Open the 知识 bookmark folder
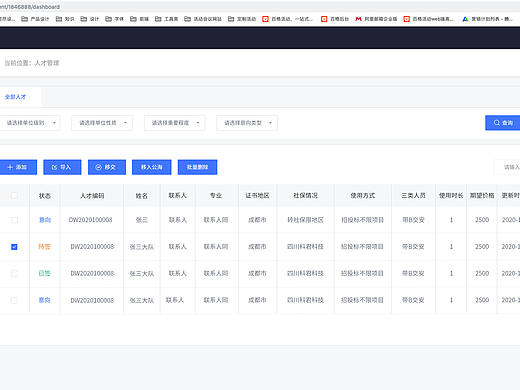Screen dimensions: 520x390 coord(65,19)
